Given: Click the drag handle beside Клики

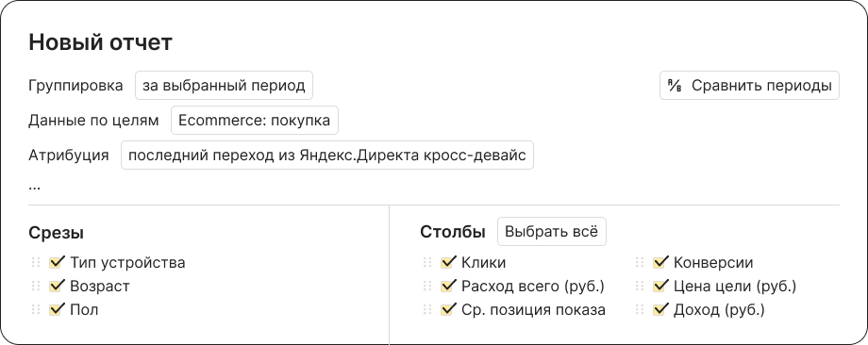Looking at the screenshot, I should [427, 262].
